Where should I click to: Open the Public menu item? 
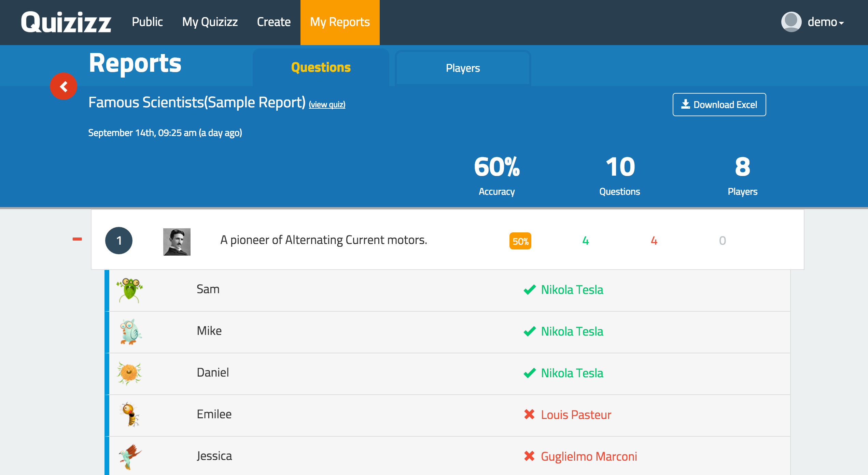147,22
